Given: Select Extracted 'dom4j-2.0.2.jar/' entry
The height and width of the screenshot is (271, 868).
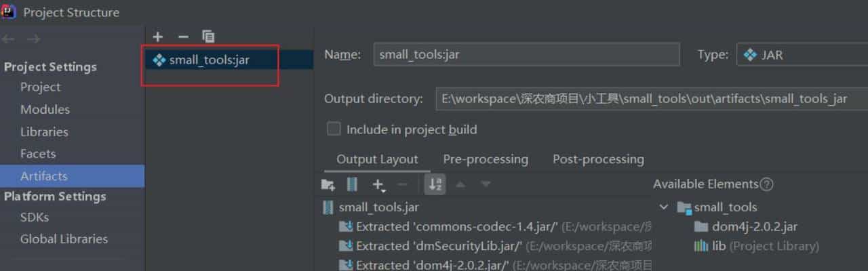Looking at the screenshot, I should coord(495,264).
